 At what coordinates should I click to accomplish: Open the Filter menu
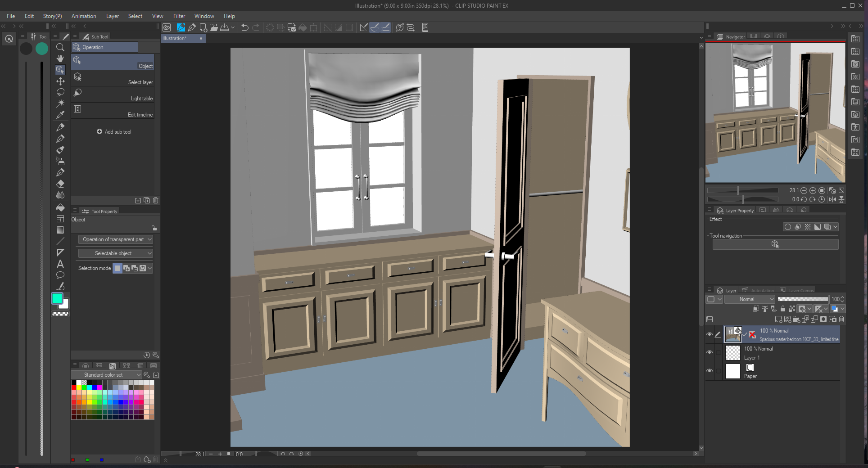point(179,16)
